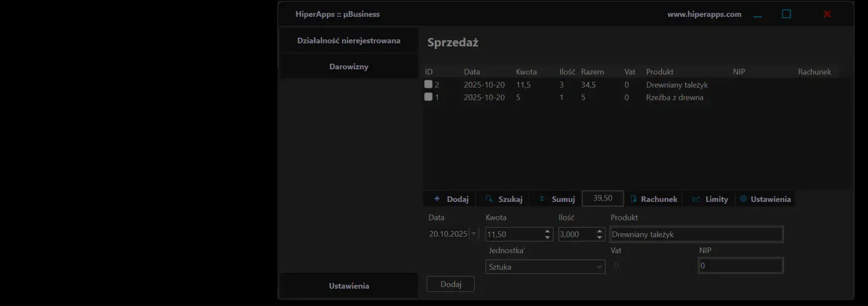Screen dimensions: 868x306
Task: Decrease Ilość value with down arrow
Action: (599, 237)
